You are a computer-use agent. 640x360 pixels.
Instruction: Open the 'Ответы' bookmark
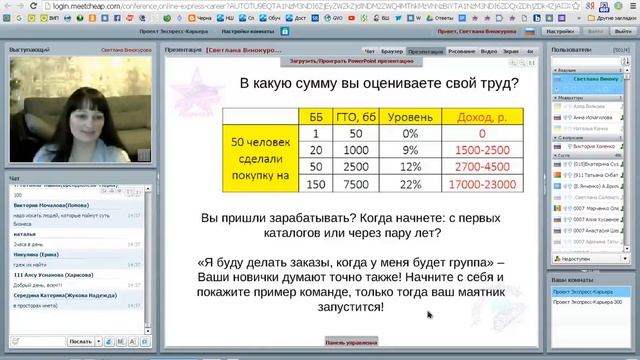(440, 18)
